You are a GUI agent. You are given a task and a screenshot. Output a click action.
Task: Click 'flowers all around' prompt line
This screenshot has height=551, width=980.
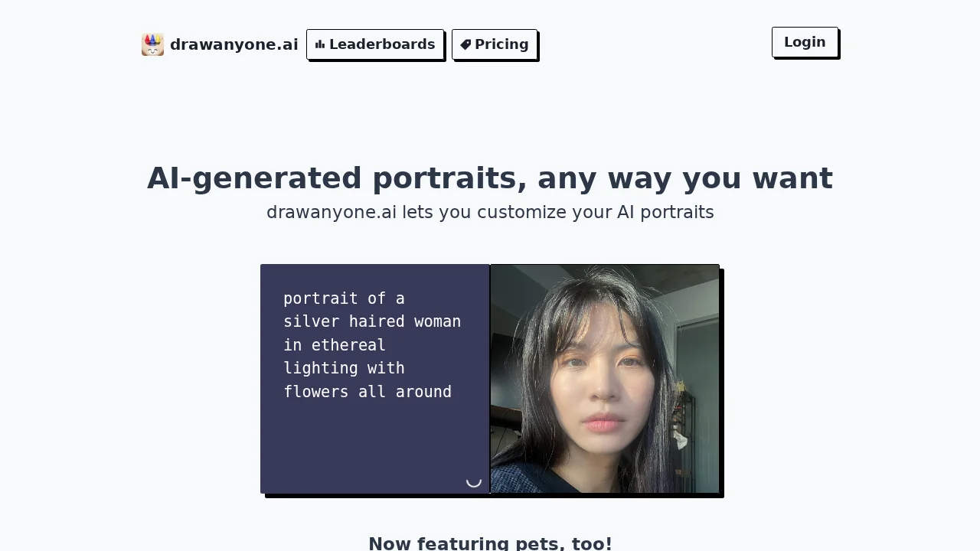point(367,392)
